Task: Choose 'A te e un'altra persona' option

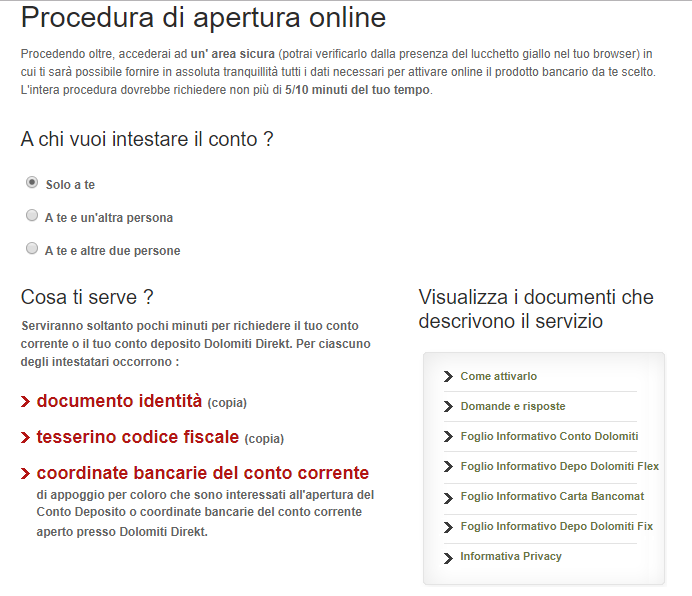Action: pyautogui.click(x=32, y=216)
